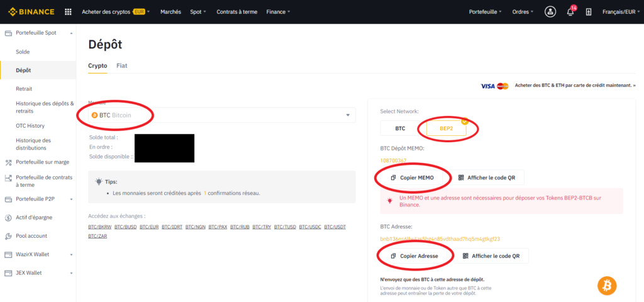The image size is (644, 302).
Task: Open the BTC/PAX trading pair link
Action: pyautogui.click(x=218, y=226)
